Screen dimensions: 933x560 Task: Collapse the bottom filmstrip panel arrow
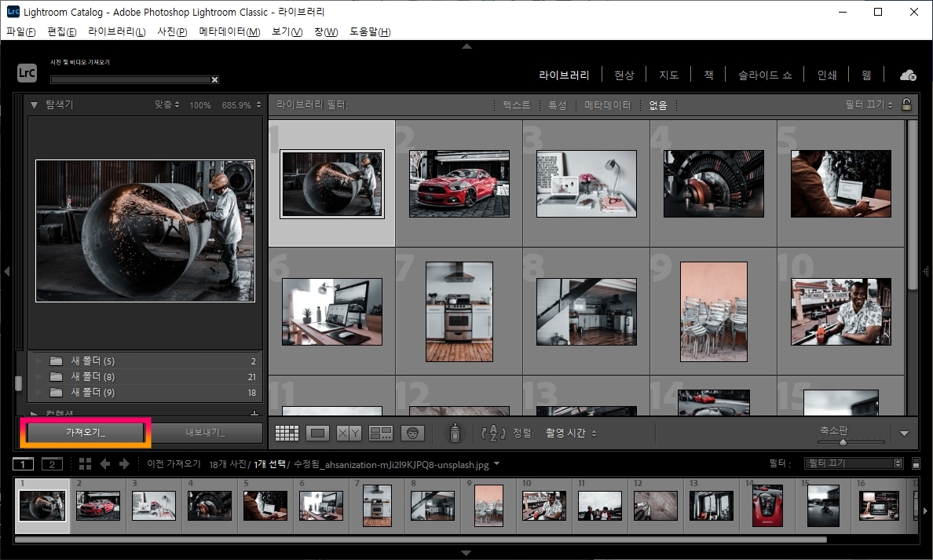tap(467, 553)
